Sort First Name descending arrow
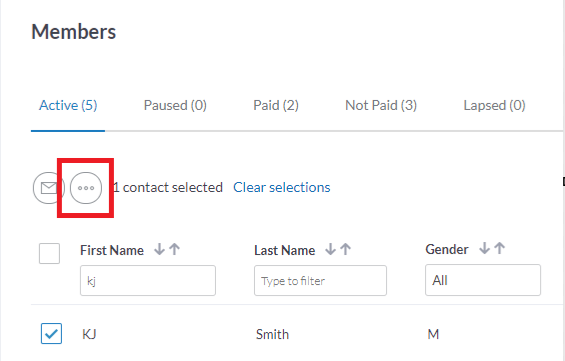The height and width of the screenshot is (361, 565). (x=159, y=249)
